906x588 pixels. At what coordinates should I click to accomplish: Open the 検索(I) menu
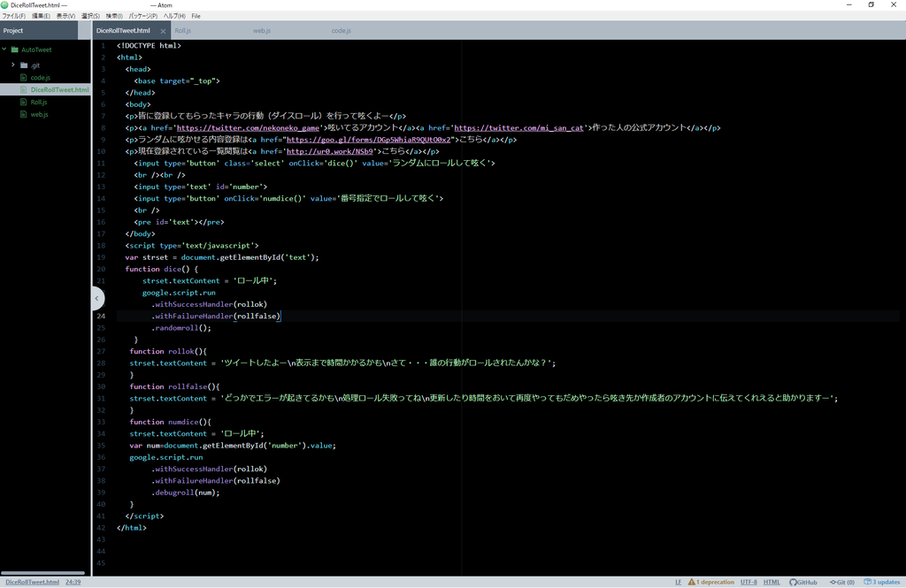click(114, 16)
